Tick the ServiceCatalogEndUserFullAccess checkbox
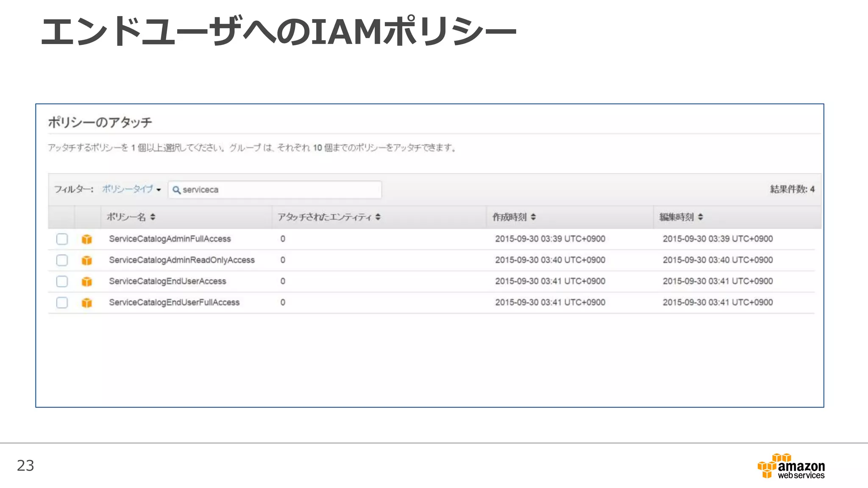The width and height of the screenshot is (868, 488). click(x=62, y=302)
